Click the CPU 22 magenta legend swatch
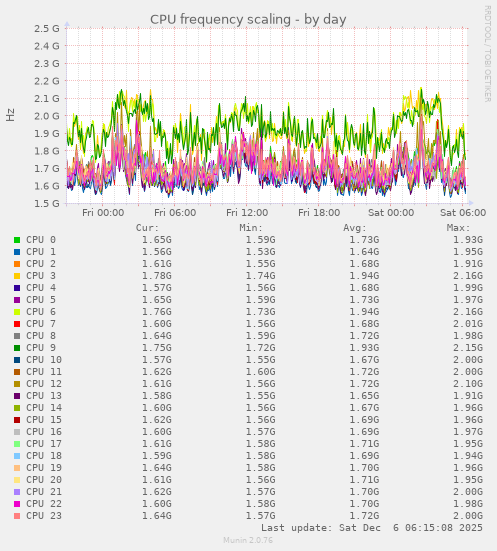The width and height of the screenshot is (497, 551). [x=17, y=504]
